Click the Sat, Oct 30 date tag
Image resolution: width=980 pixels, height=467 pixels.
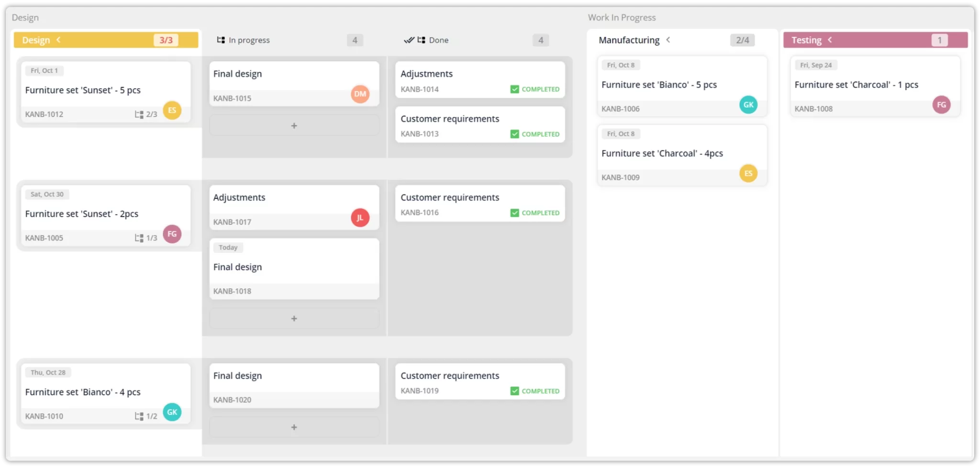(47, 194)
